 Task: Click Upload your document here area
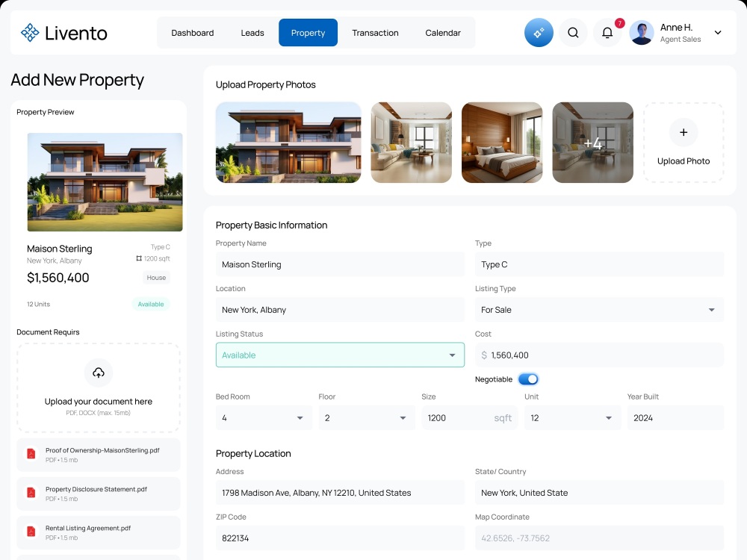[99, 388]
